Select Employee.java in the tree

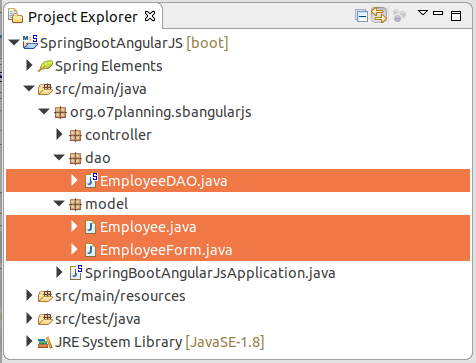pos(238,227)
